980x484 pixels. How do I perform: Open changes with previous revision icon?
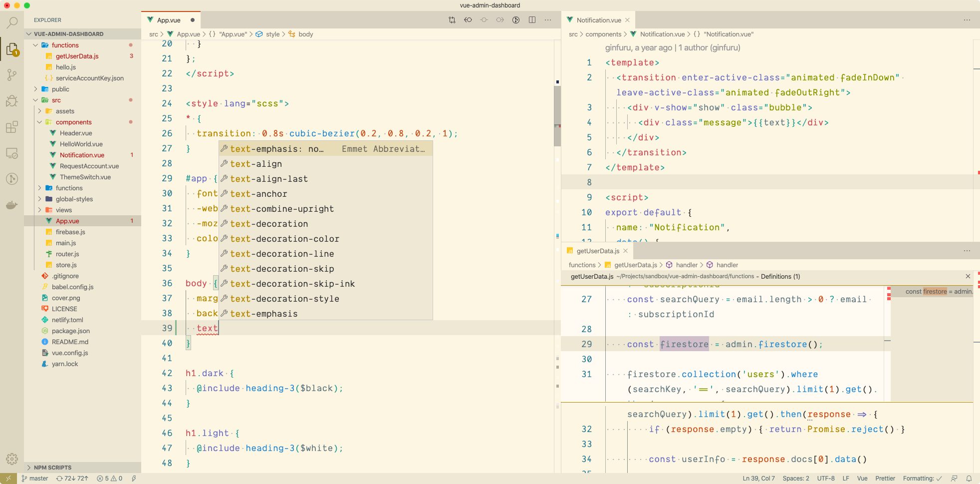468,20
